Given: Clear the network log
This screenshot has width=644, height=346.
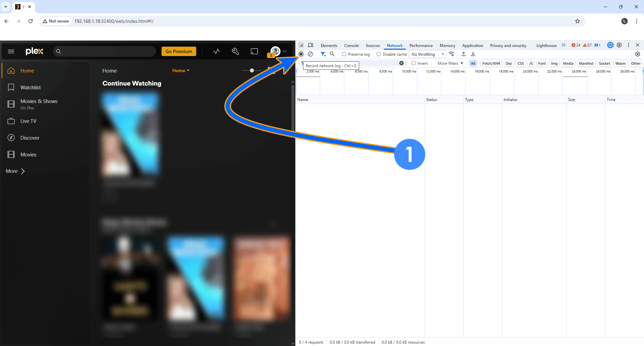Looking at the screenshot, I should (x=310, y=54).
